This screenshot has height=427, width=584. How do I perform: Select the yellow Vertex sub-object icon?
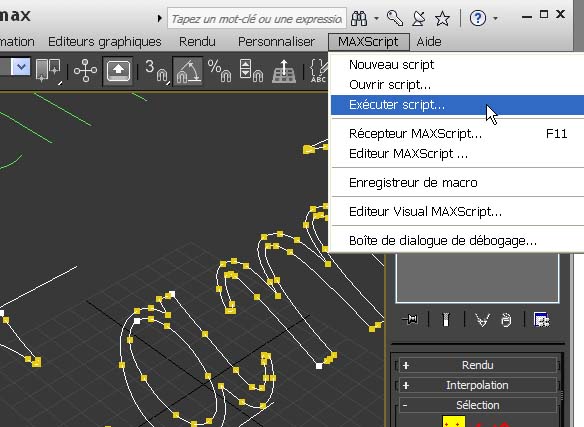[454, 421]
